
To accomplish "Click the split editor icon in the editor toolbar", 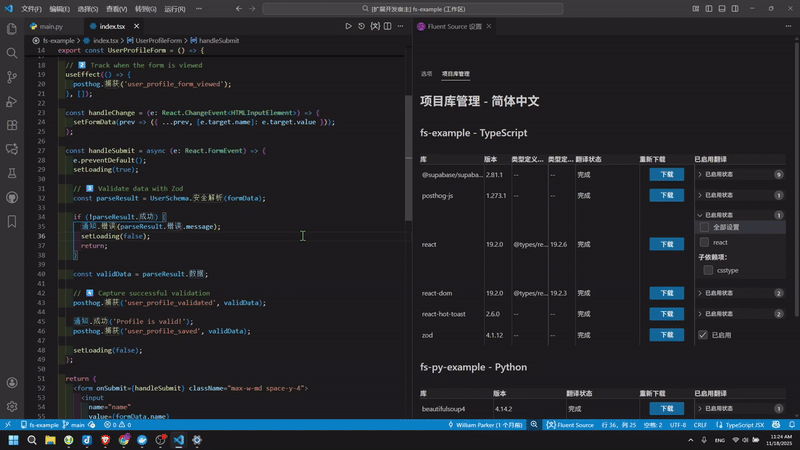I will pos(387,26).
